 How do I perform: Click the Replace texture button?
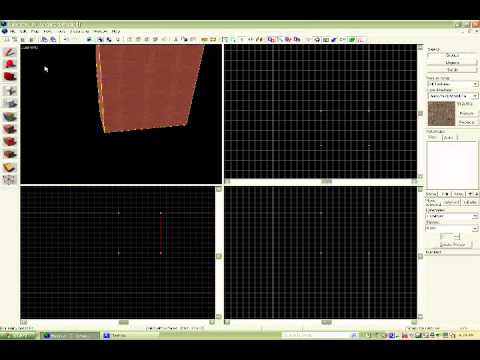467,122
